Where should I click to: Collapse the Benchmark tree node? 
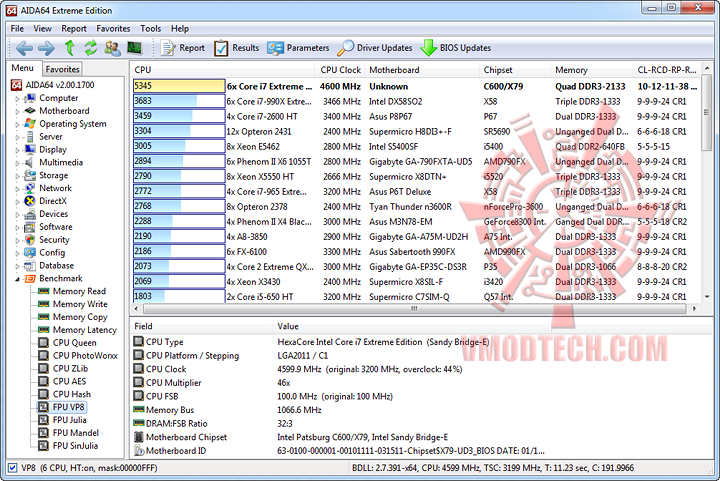17,279
